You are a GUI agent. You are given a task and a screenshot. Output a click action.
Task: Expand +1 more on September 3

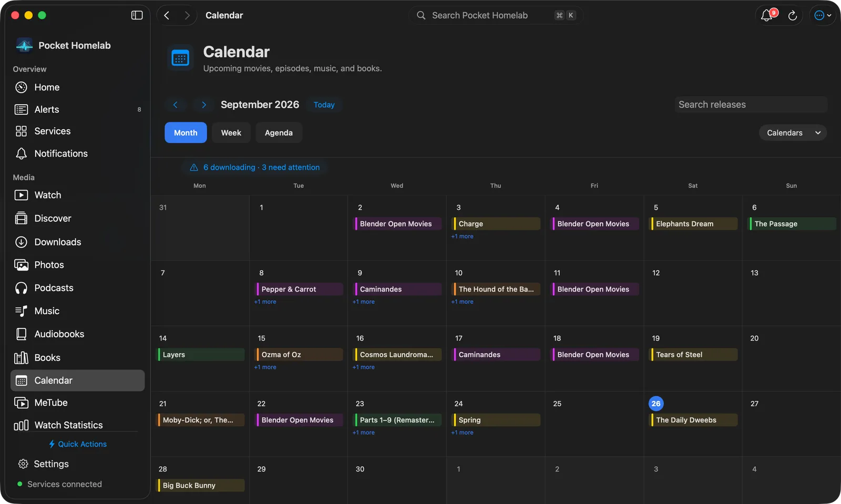462,236
